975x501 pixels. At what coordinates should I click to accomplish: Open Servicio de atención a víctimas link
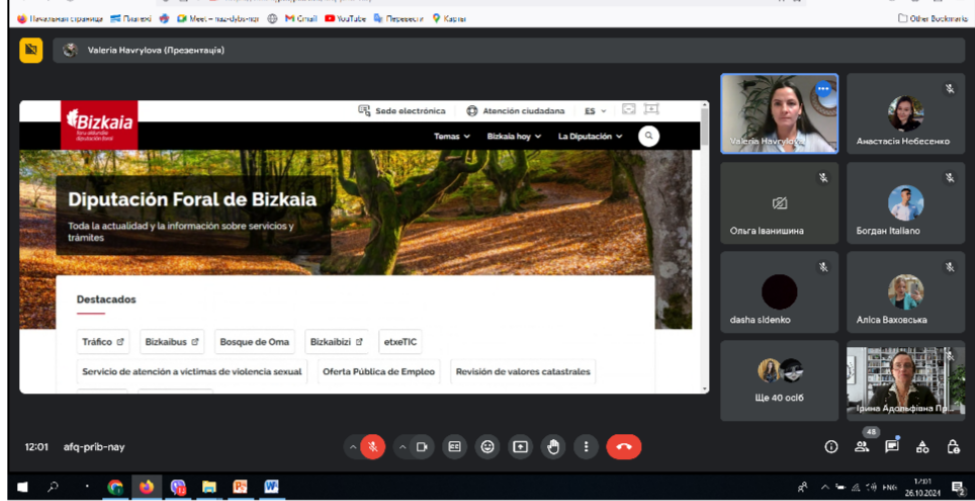[x=192, y=372]
